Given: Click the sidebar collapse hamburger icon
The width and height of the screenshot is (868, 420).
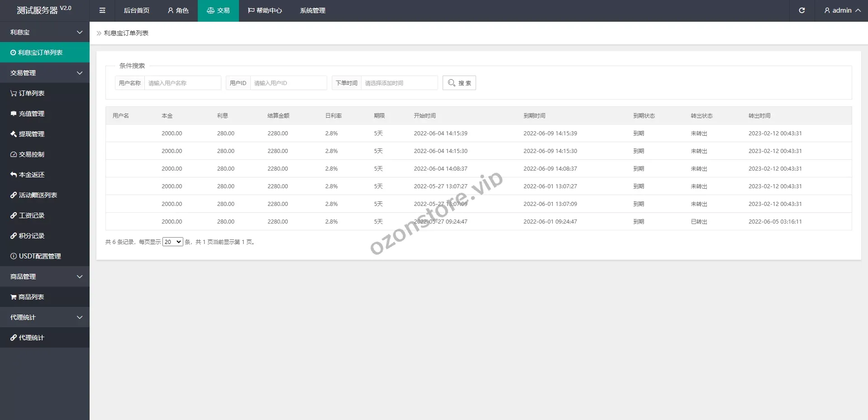Looking at the screenshot, I should coord(102,10).
